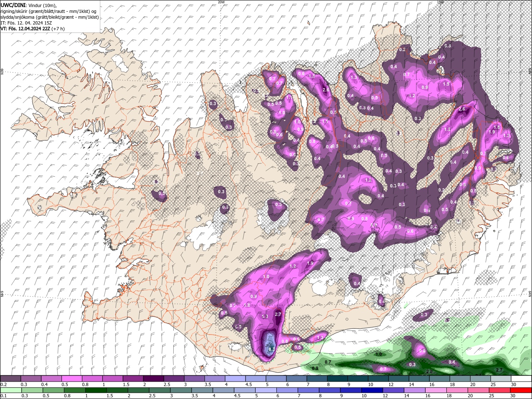Click the '0.8' tick label of upper legend
The width and height of the screenshot is (532, 399).
(x=85, y=384)
